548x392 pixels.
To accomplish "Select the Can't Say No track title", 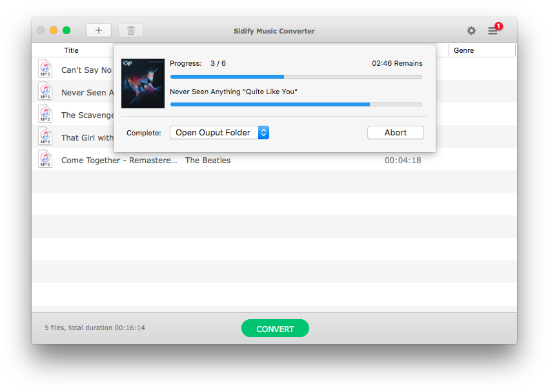I will pyautogui.click(x=86, y=70).
